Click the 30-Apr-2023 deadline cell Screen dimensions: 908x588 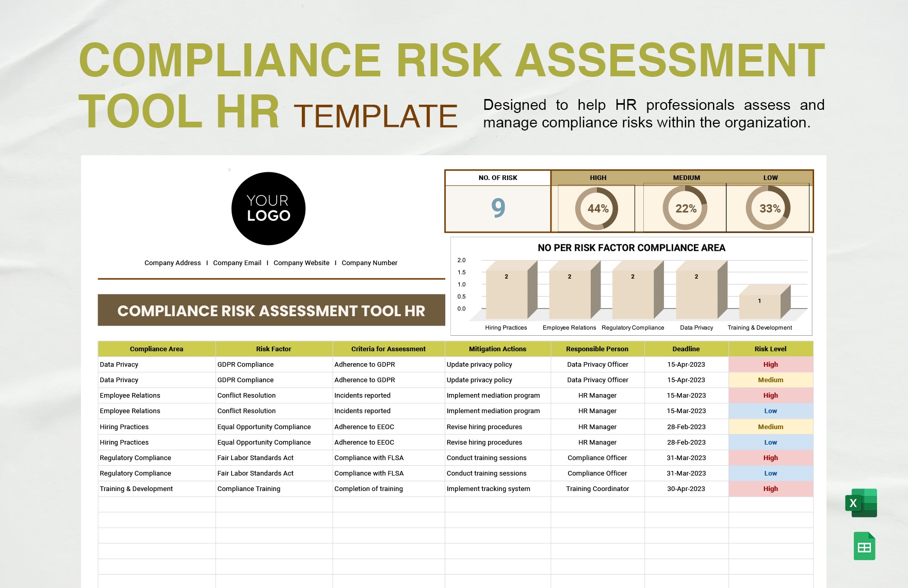686,489
